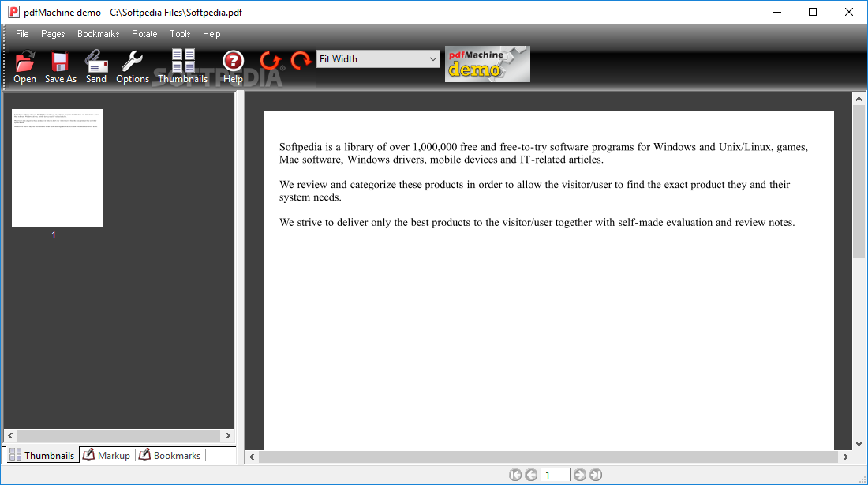The height and width of the screenshot is (485, 868).
Task: Click the thumbnail panel right scroll arrow
Action: coord(227,436)
